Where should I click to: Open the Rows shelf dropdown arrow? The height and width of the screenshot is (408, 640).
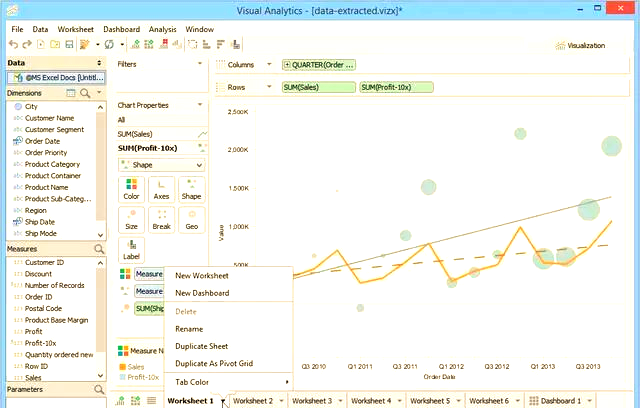[x=269, y=86]
